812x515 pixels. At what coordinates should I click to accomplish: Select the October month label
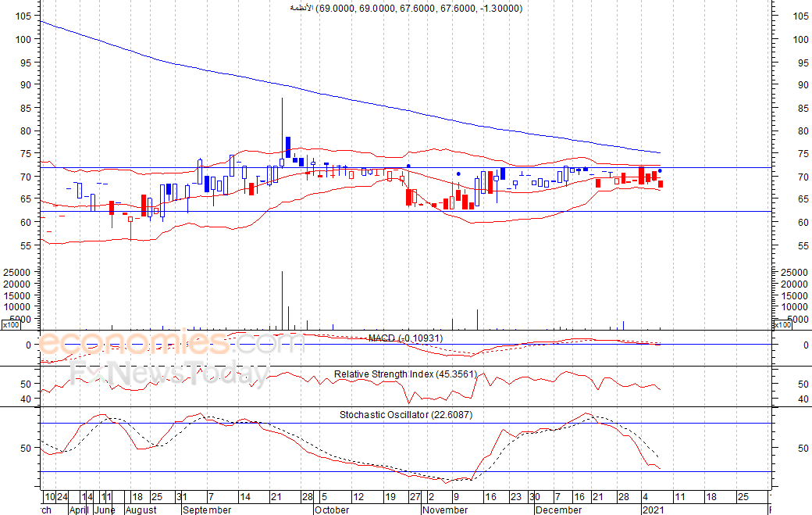[332, 510]
